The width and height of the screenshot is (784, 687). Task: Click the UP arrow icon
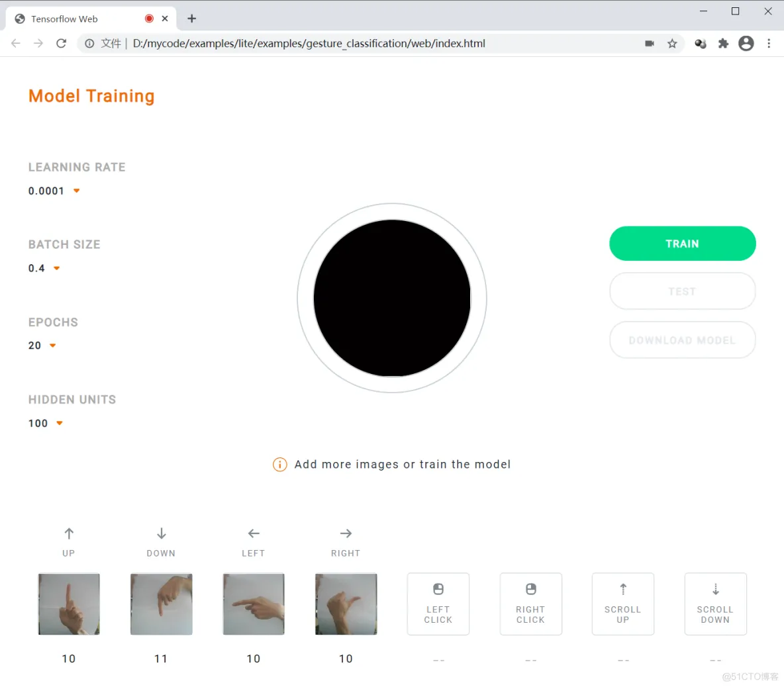coord(69,533)
